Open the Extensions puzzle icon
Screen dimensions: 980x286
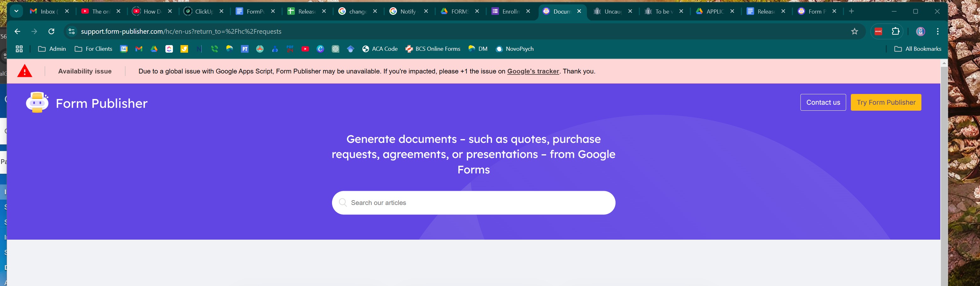pyautogui.click(x=896, y=32)
